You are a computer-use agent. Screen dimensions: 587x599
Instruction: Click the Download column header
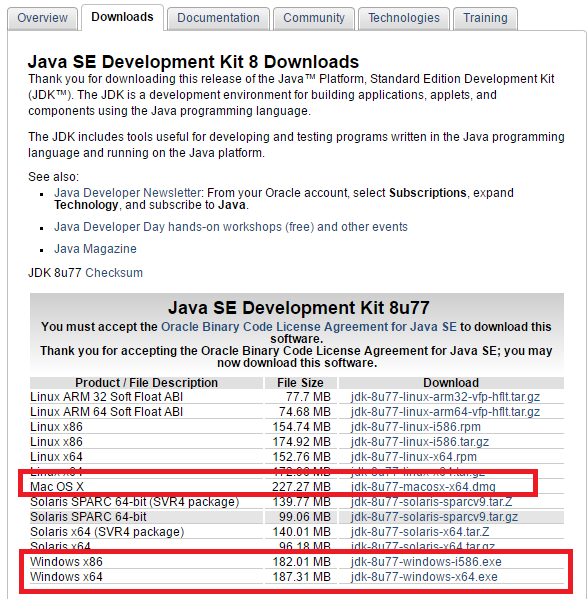[x=451, y=382]
